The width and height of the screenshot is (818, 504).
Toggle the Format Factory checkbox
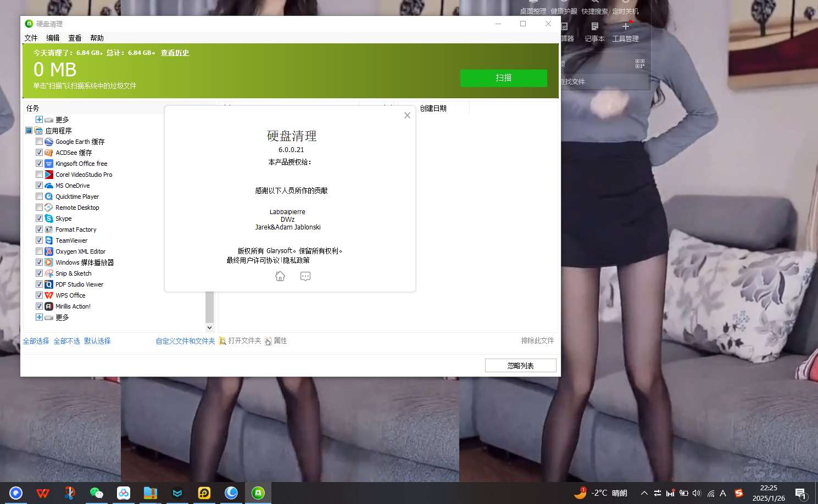[39, 229]
